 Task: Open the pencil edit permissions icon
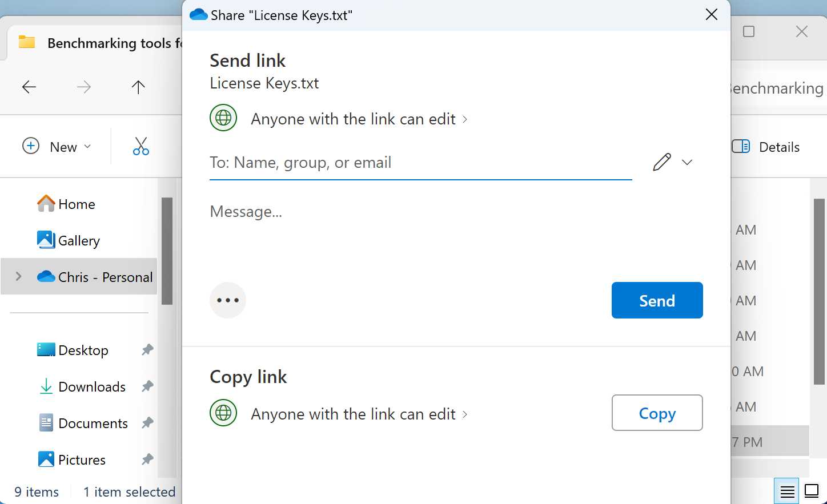pos(661,163)
